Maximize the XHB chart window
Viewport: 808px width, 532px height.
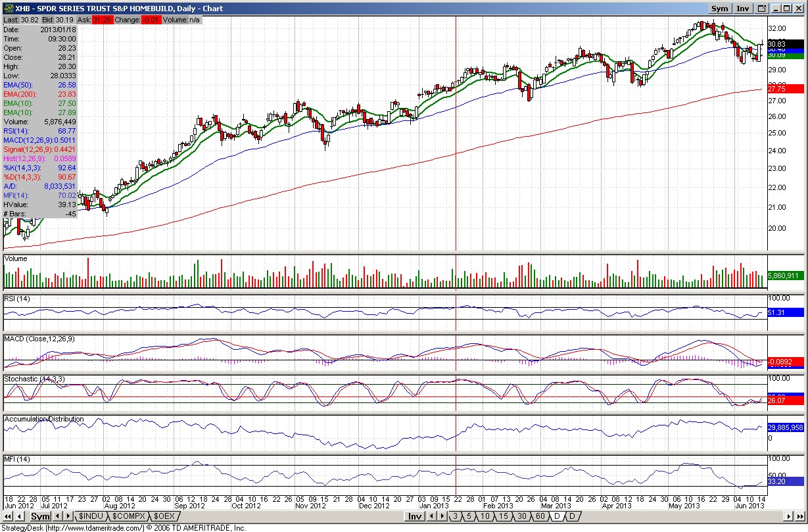[x=787, y=9]
